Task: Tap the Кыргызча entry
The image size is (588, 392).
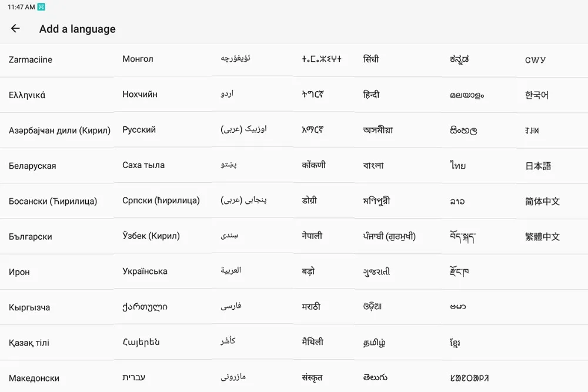Action: (x=29, y=308)
